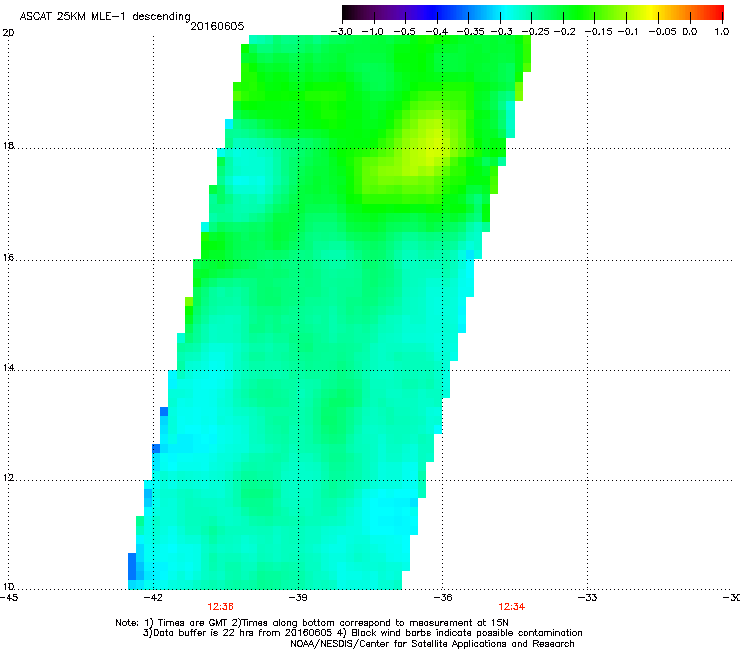This screenshot has width=740, height=650.
Task: Click the -0.2 color scale label
Action: (564, 32)
